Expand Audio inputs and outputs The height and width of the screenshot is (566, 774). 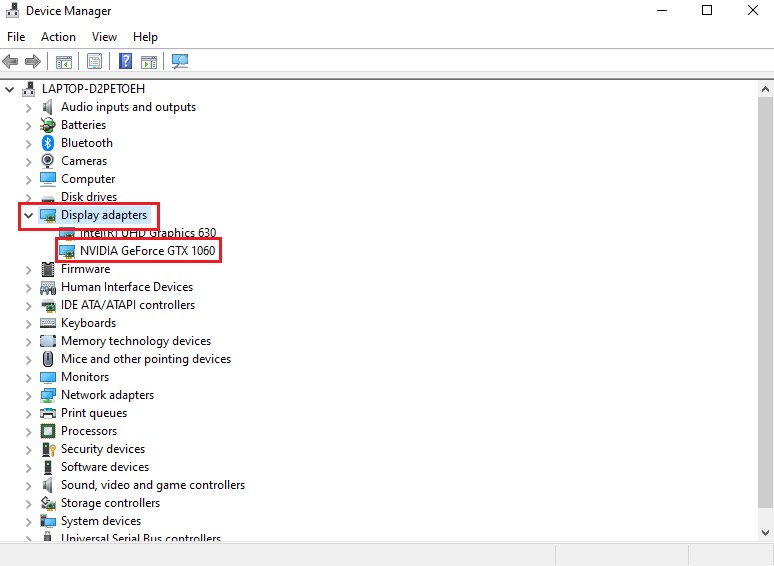[29, 108]
